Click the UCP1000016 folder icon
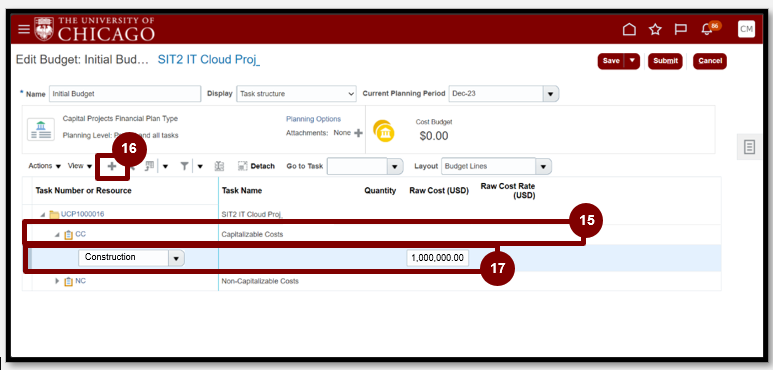 (x=54, y=214)
